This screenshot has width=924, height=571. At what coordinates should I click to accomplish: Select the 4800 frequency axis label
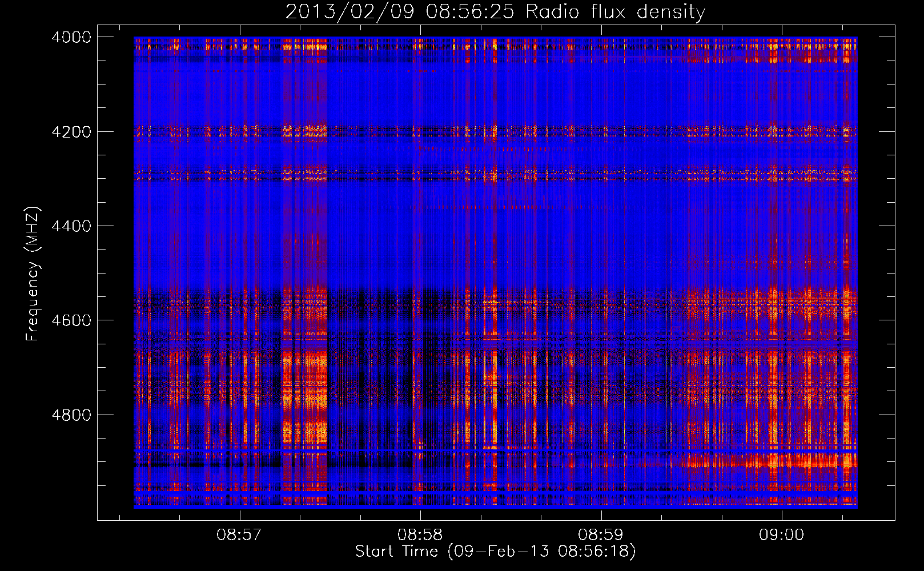[x=71, y=415]
